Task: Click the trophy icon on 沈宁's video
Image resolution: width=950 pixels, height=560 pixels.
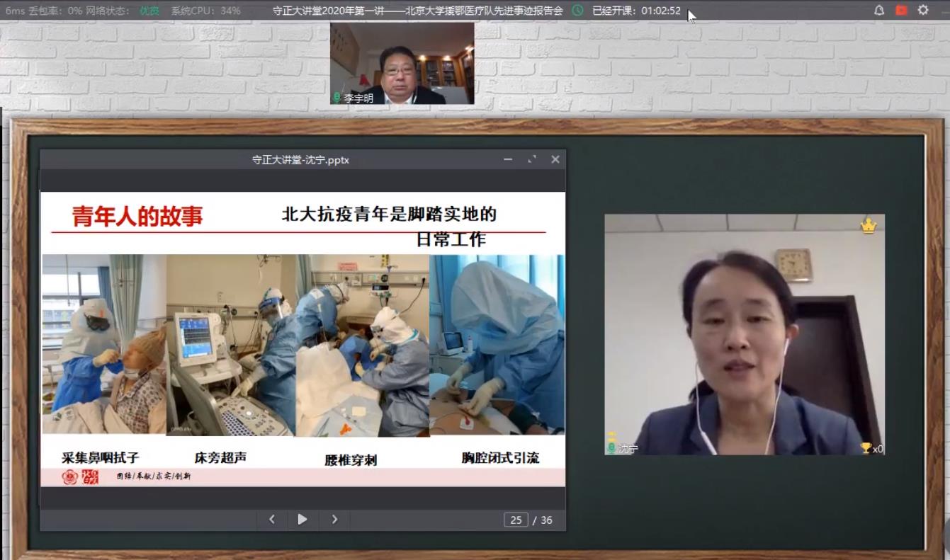Action: click(865, 448)
